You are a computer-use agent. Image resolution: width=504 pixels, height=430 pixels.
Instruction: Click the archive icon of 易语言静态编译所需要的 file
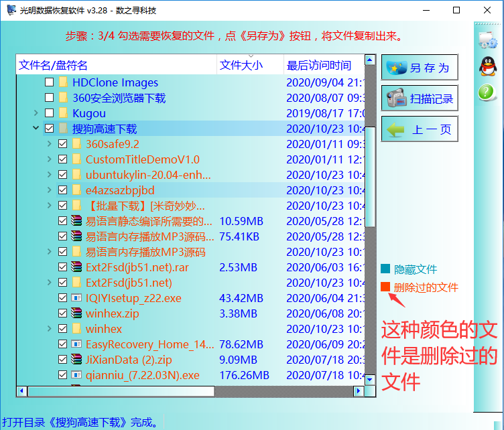tap(76, 220)
